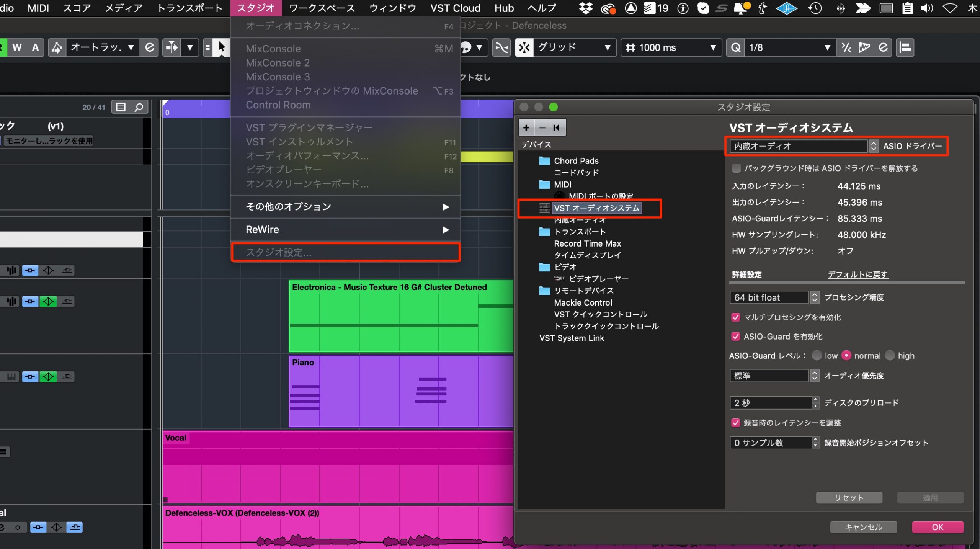
Task: Click the green Electronica Music Texture clip
Action: [401, 316]
